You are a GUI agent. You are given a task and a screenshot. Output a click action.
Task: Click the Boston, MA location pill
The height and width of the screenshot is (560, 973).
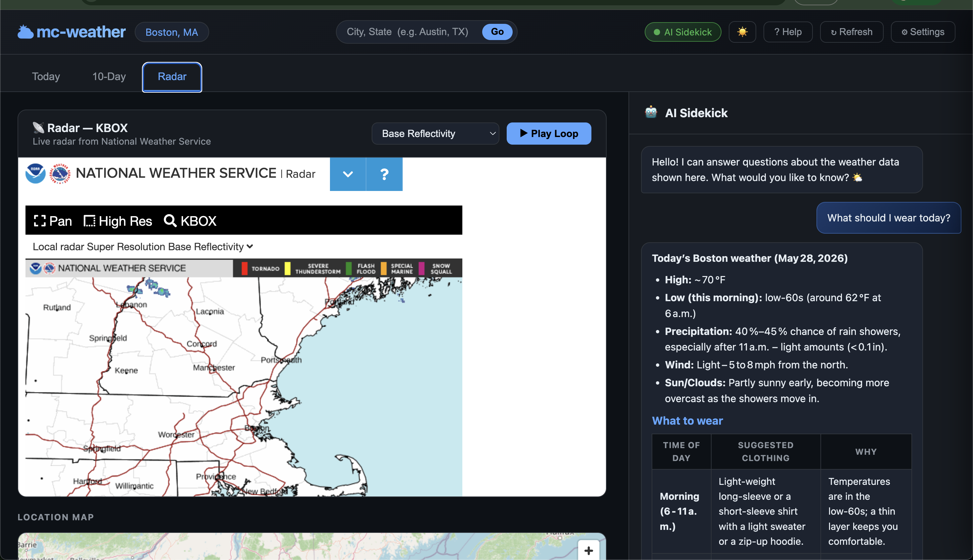point(171,32)
